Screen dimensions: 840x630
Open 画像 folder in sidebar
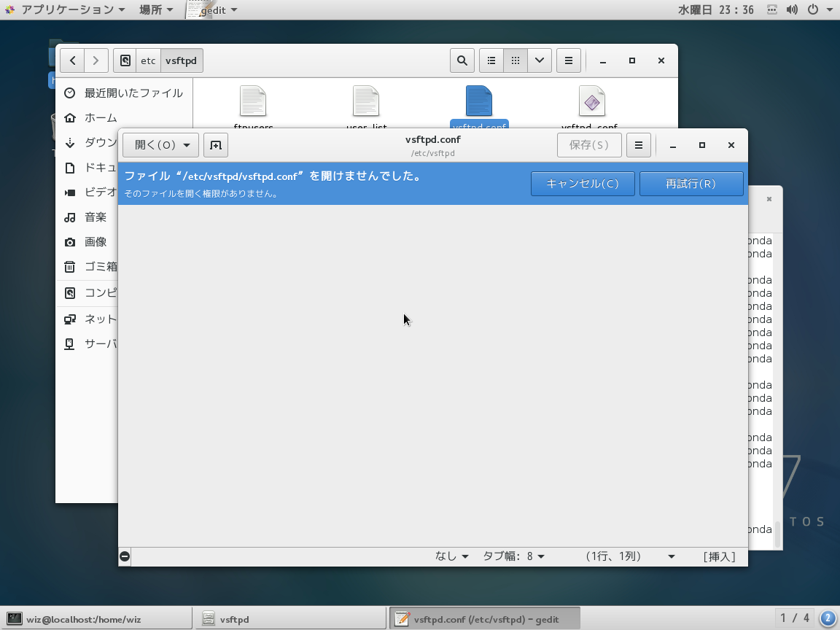click(88, 242)
